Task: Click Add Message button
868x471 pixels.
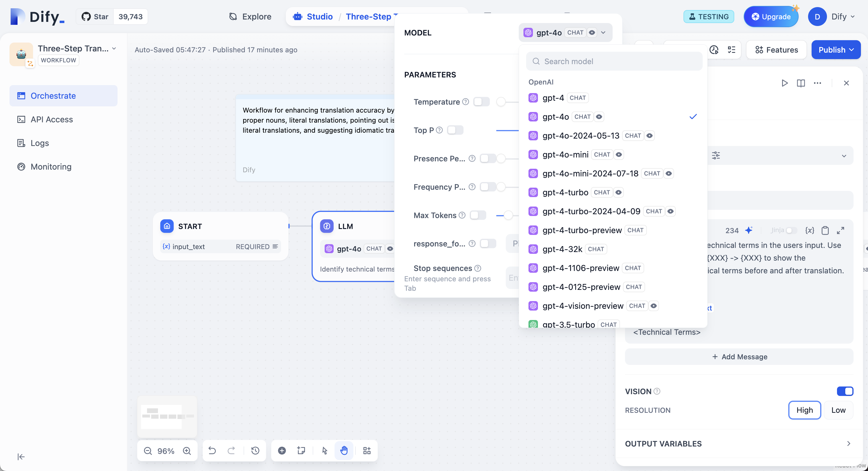Action: [739, 357]
